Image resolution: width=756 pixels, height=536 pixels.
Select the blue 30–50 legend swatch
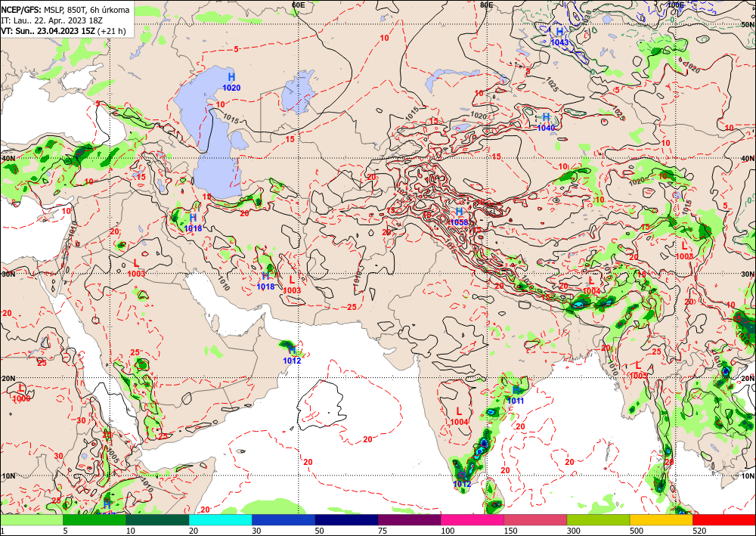pos(283,520)
